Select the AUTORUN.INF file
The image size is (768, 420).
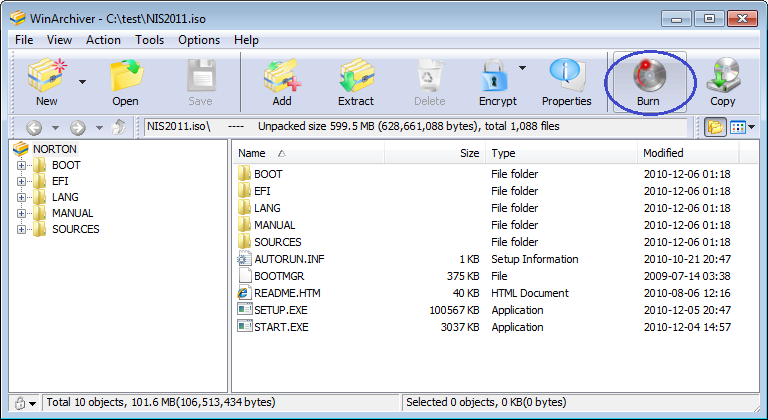pos(289,259)
